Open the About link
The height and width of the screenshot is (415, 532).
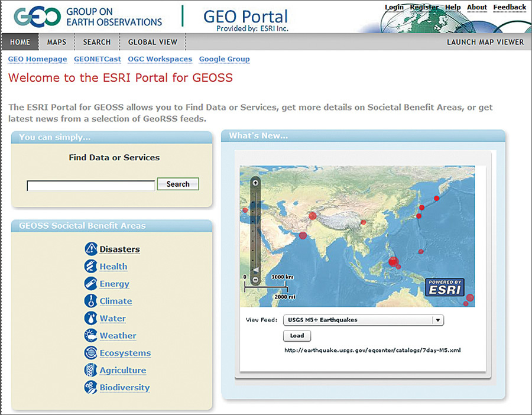477,8
